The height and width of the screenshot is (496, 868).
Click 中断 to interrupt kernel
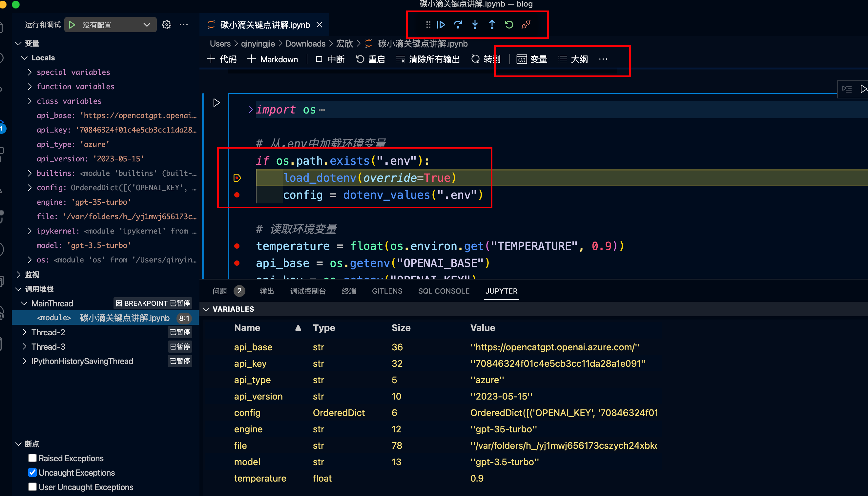tap(330, 59)
